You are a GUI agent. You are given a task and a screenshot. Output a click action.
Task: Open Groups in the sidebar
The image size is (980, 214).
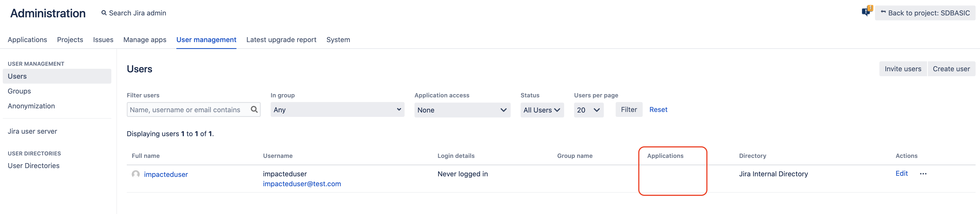coord(19,91)
